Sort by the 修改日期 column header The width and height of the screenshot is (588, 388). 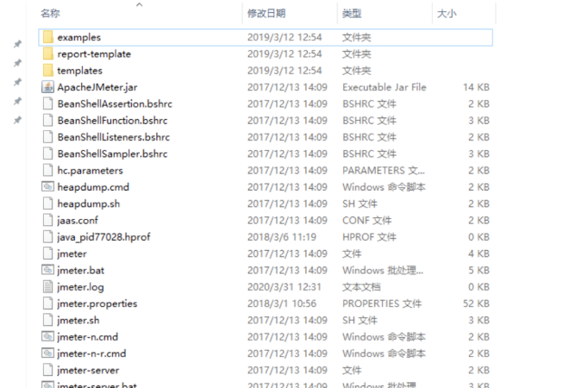[x=266, y=14]
